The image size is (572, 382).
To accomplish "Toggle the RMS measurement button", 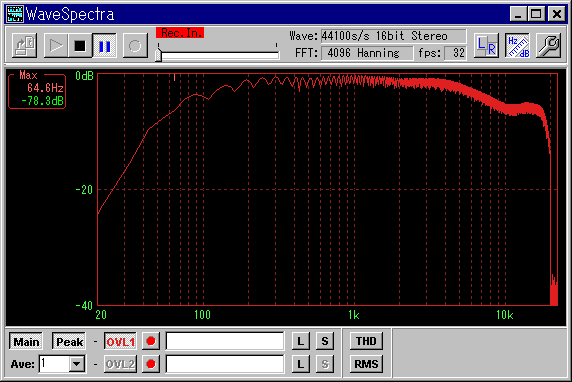I will click(366, 364).
